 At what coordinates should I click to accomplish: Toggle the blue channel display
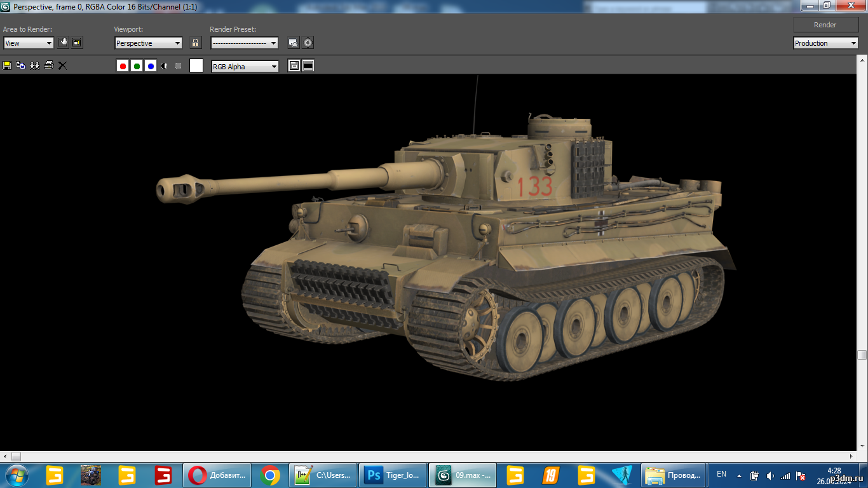coord(151,66)
